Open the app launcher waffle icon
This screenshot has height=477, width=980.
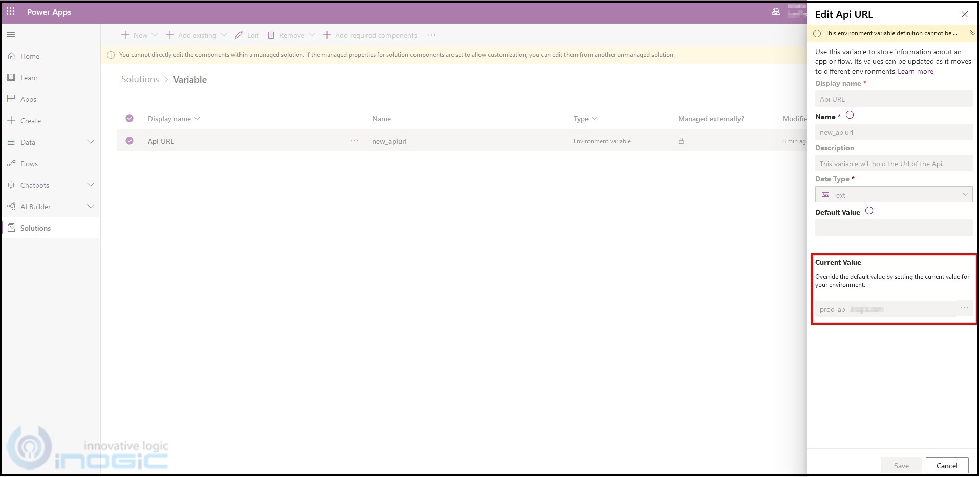click(x=10, y=12)
